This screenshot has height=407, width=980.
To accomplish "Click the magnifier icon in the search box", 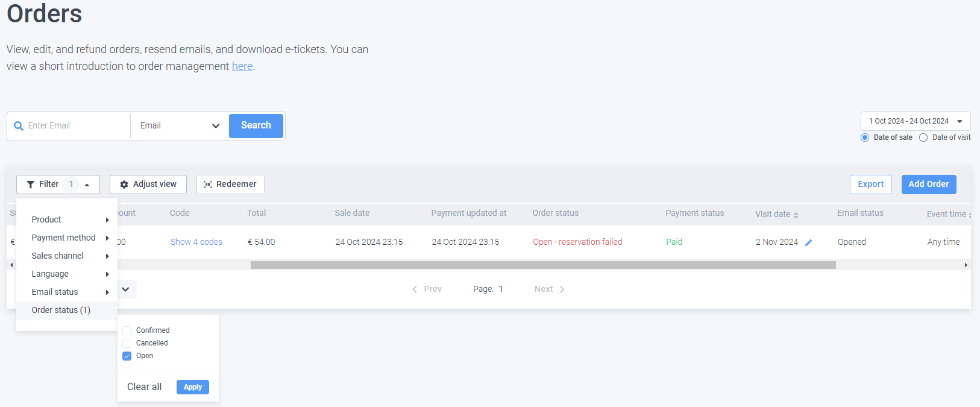I will (x=19, y=126).
